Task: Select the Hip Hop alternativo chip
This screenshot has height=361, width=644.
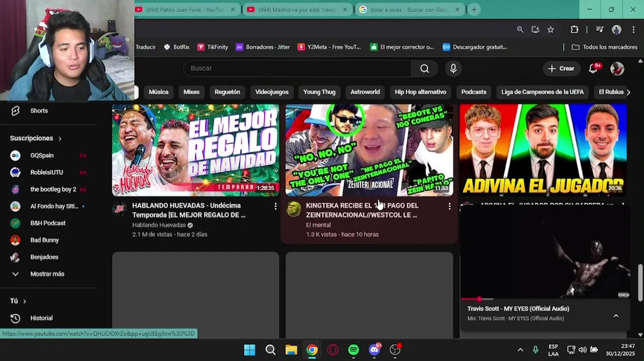Action: pos(420,92)
